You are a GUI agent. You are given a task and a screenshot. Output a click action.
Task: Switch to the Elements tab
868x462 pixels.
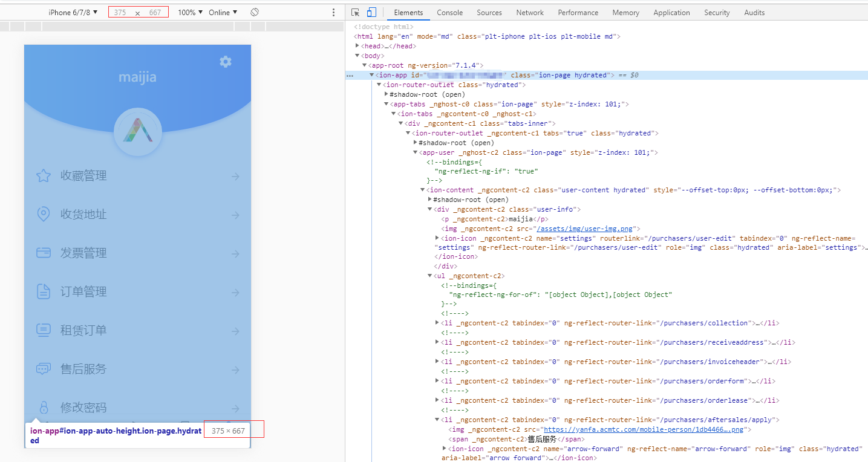[x=408, y=12]
